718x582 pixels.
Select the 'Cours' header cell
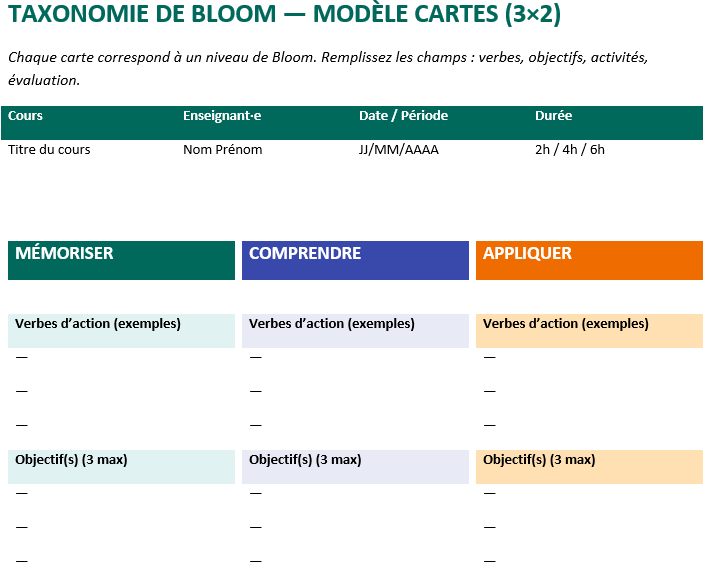point(26,116)
